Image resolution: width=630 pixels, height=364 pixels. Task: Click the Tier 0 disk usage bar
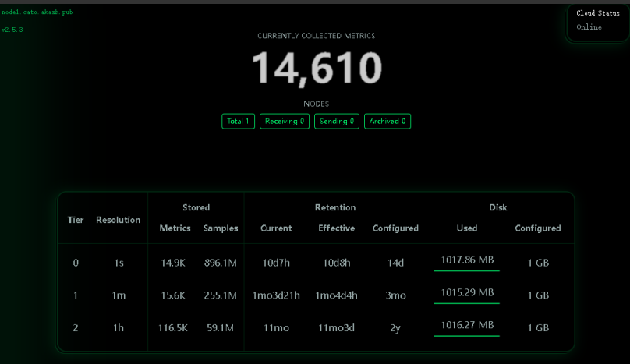[466, 270]
